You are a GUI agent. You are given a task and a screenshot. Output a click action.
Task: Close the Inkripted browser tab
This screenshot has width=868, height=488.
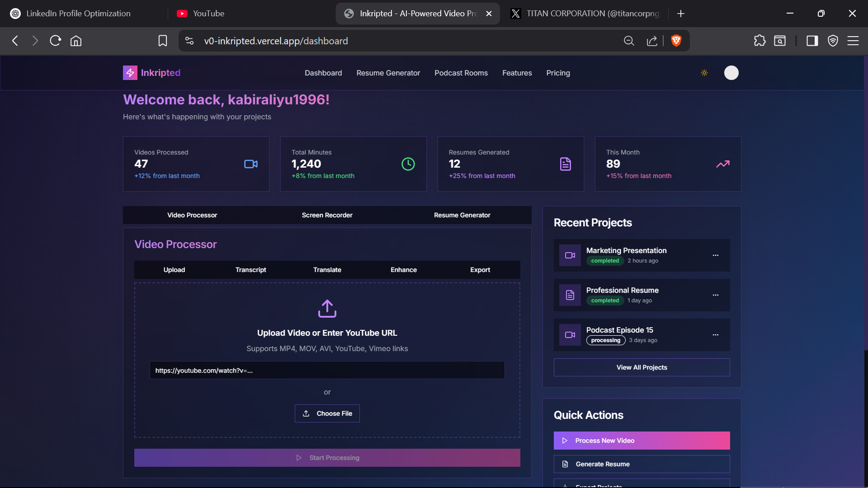click(x=489, y=14)
